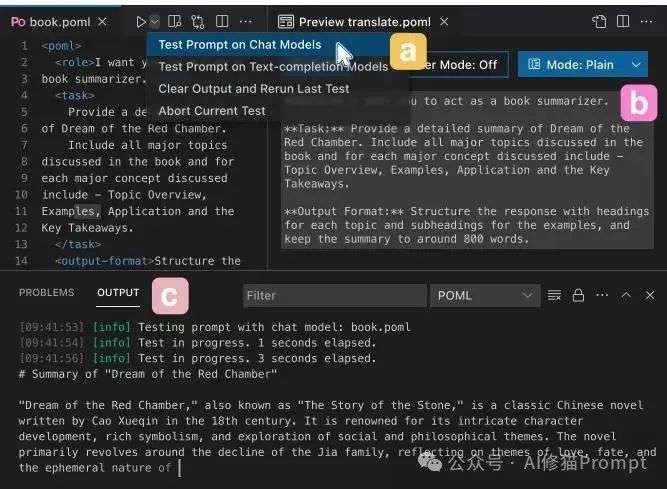Run the POML test play icon

[141, 22]
